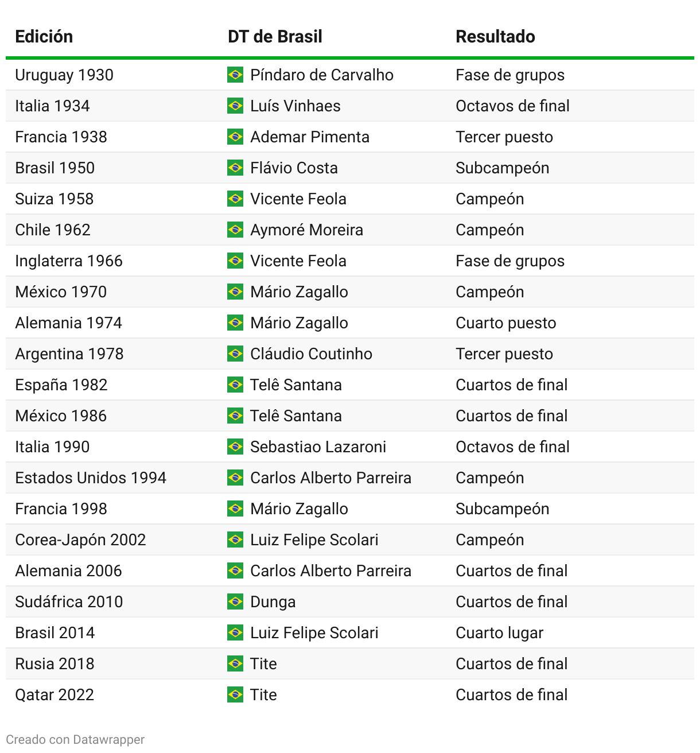Click the flag icon beside Sebastiao Lazaroni
Viewport: 700px width, 753px height.
(235, 447)
